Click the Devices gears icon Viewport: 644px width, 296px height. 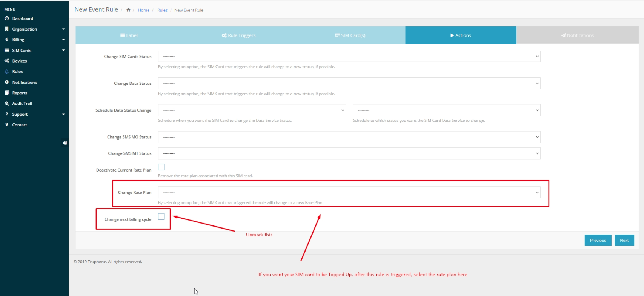[7, 61]
